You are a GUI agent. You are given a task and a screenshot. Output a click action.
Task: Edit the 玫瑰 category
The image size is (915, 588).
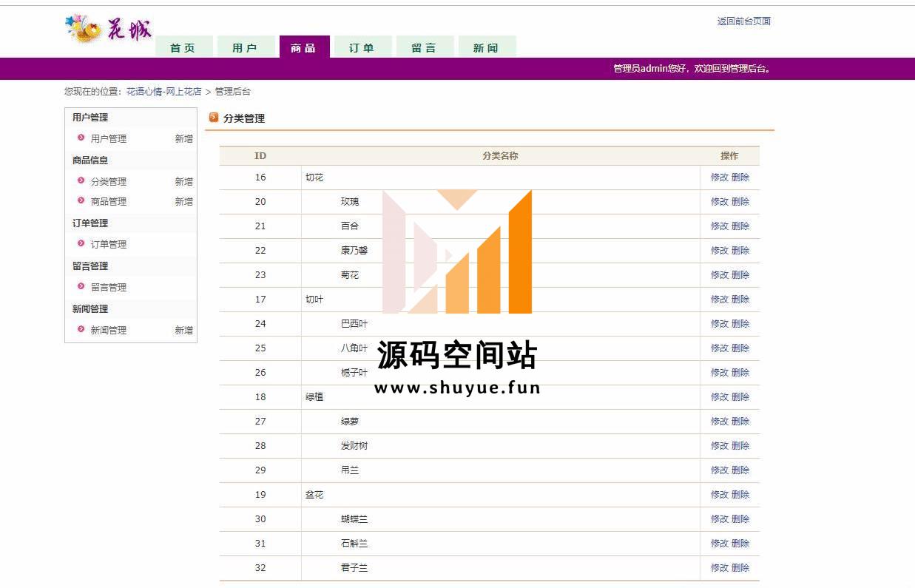[720, 202]
